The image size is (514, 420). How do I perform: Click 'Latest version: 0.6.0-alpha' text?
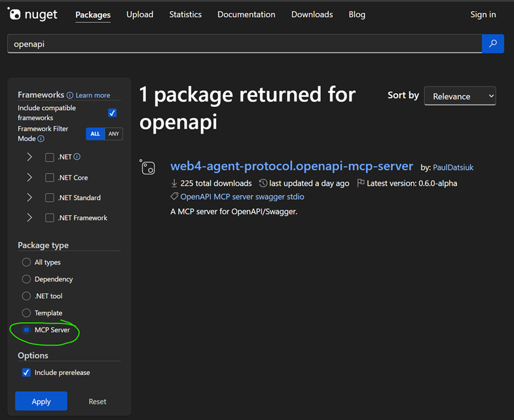click(412, 183)
